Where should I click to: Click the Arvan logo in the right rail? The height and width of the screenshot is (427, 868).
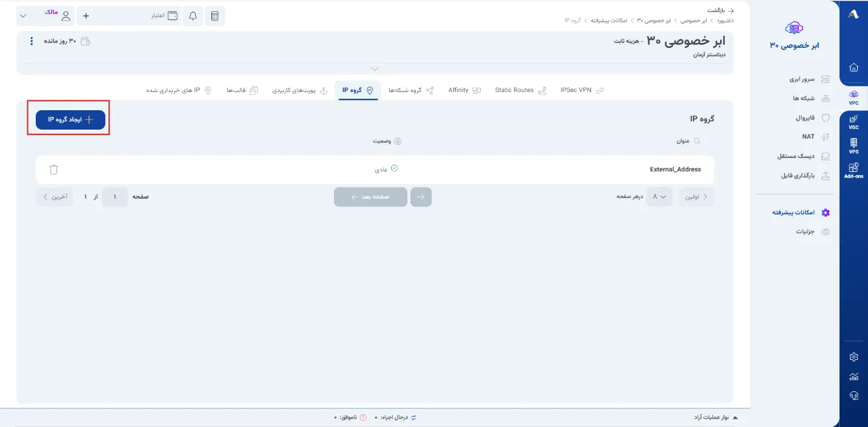coord(853,15)
